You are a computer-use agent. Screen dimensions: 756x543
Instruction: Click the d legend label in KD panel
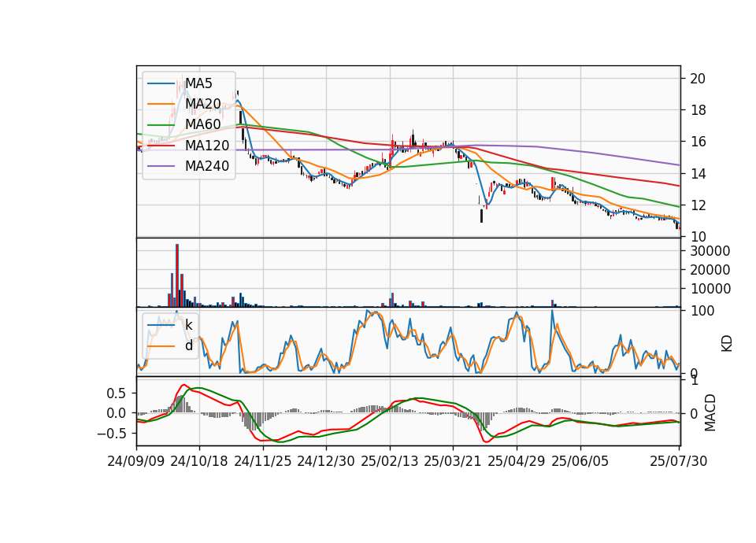(189, 345)
